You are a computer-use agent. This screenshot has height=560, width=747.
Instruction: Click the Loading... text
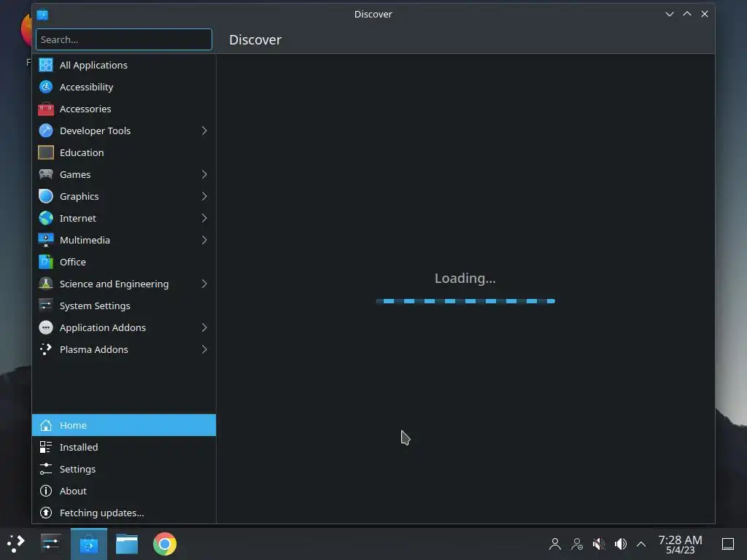(x=465, y=278)
